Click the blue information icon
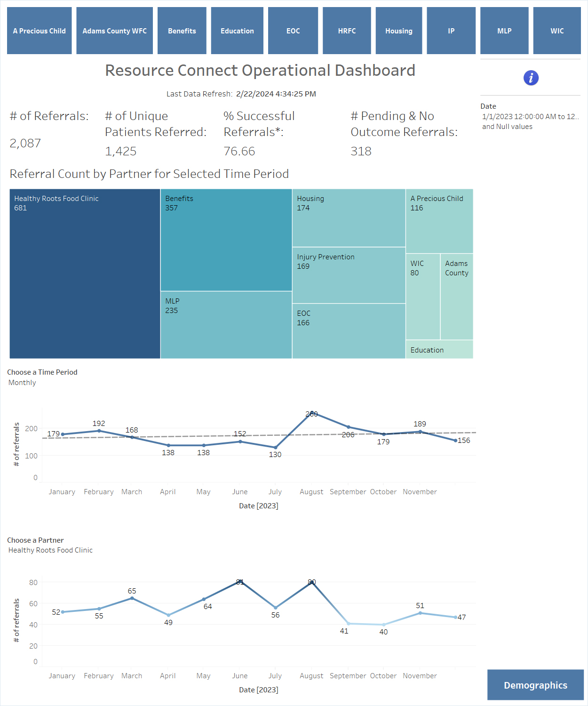The height and width of the screenshot is (706, 588). (531, 78)
